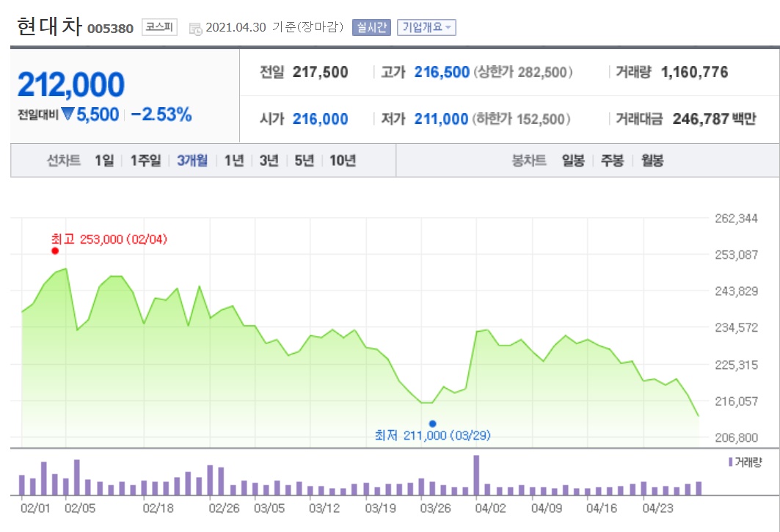Click the 2021.04.30 date text
The height and width of the screenshot is (532, 780).
[x=236, y=27]
